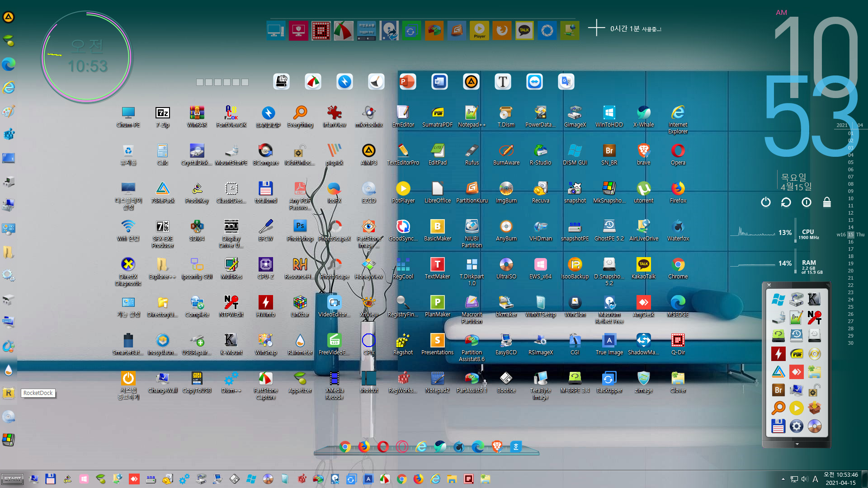The height and width of the screenshot is (488, 868).
Task: Open the Wifi 연결 desktop icon
Action: 128,230
